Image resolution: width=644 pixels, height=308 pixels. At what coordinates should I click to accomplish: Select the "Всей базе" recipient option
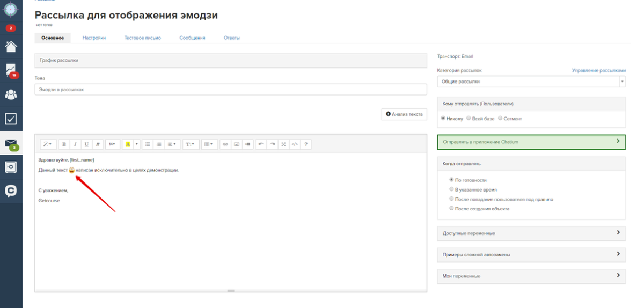point(469,119)
